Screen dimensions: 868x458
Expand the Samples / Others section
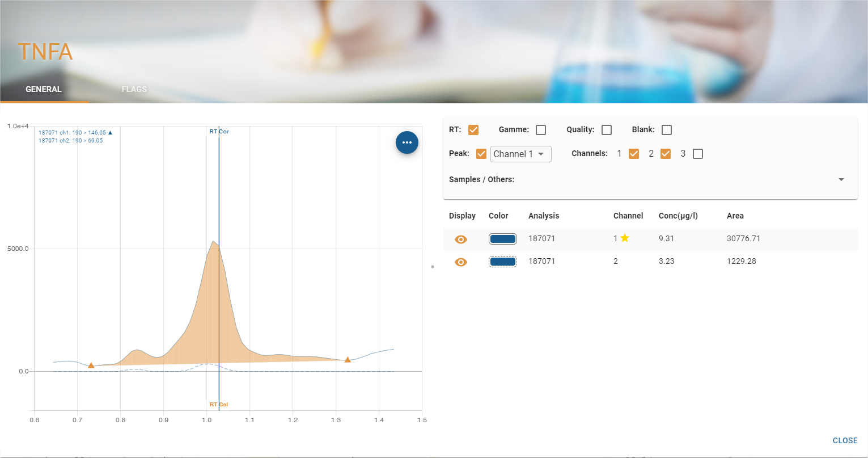click(841, 179)
